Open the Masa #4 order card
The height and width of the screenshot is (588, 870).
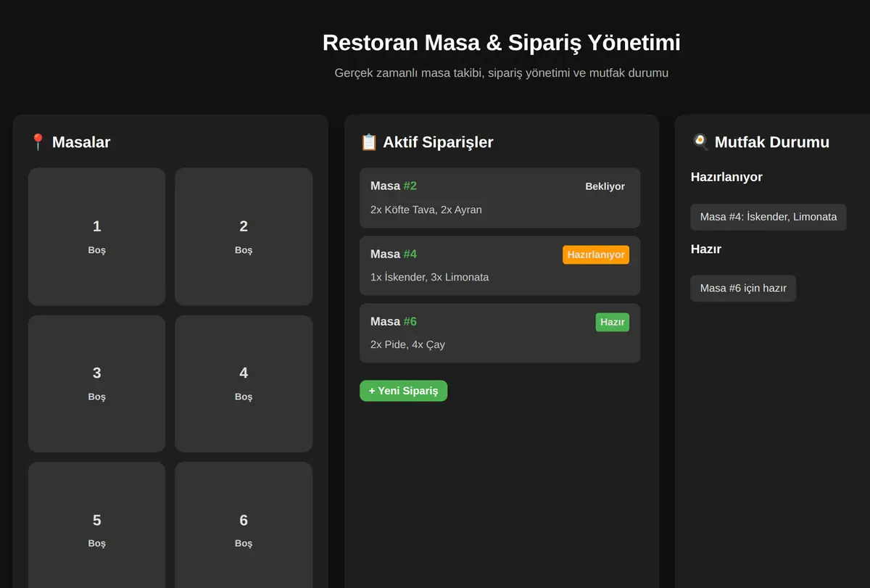click(500, 265)
